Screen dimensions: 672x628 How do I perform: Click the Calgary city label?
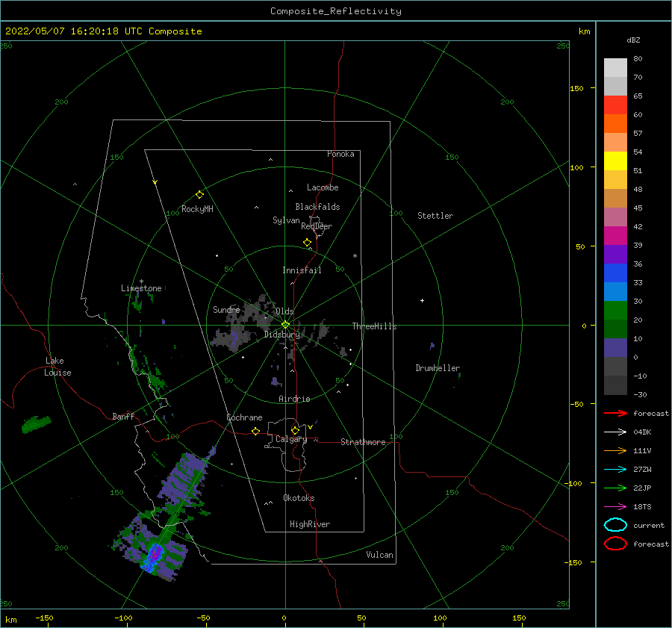tap(291, 439)
